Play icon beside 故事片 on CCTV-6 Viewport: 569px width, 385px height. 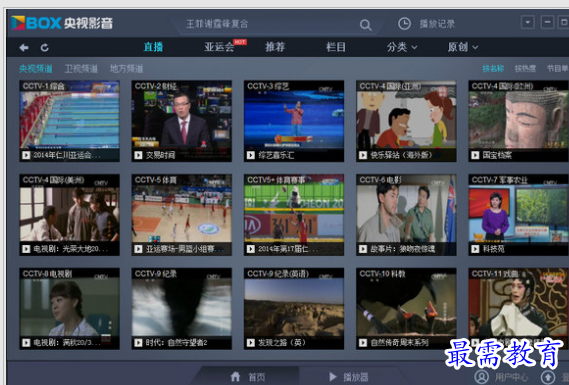[363, 249]
